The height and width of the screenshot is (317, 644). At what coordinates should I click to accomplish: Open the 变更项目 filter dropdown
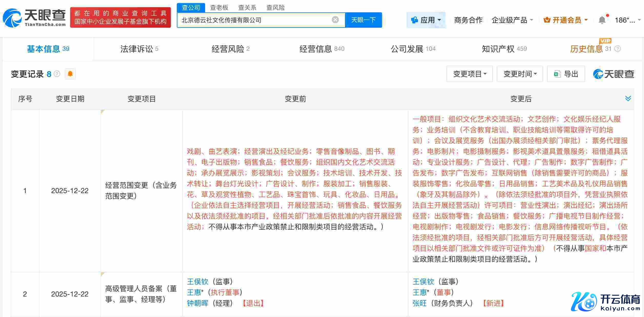coord(469,74)
